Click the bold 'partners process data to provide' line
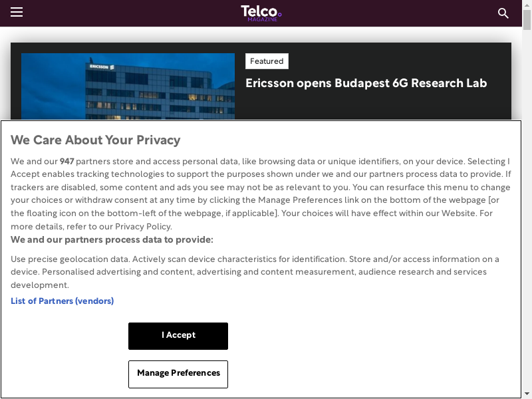The image size is (532, 399). tap(112, 240)
